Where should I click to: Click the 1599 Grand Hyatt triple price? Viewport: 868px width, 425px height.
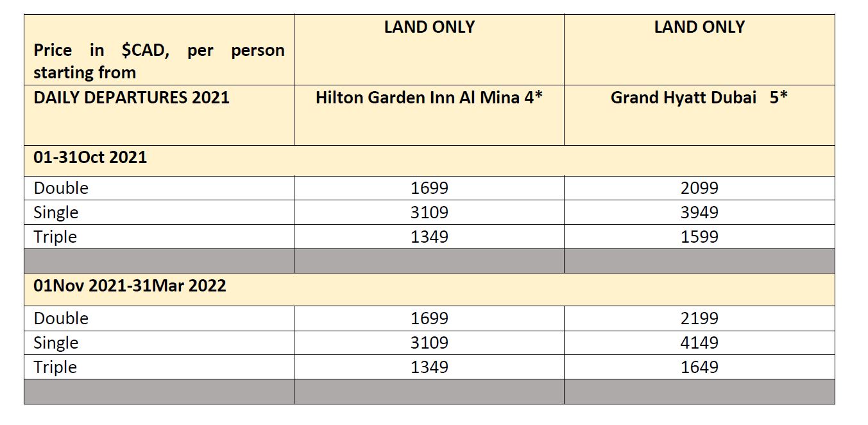coord(699,237)
